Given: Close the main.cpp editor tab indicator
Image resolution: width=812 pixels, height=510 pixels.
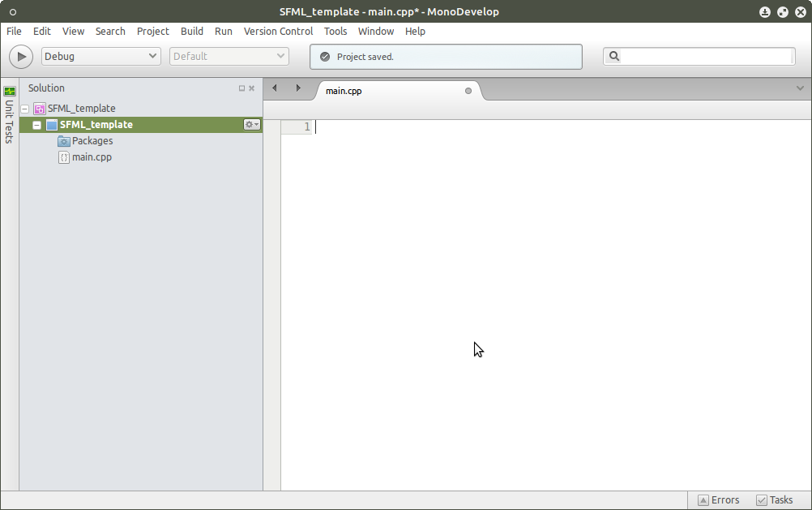Looking at the screenshot, I should click(x=468, y=91).
